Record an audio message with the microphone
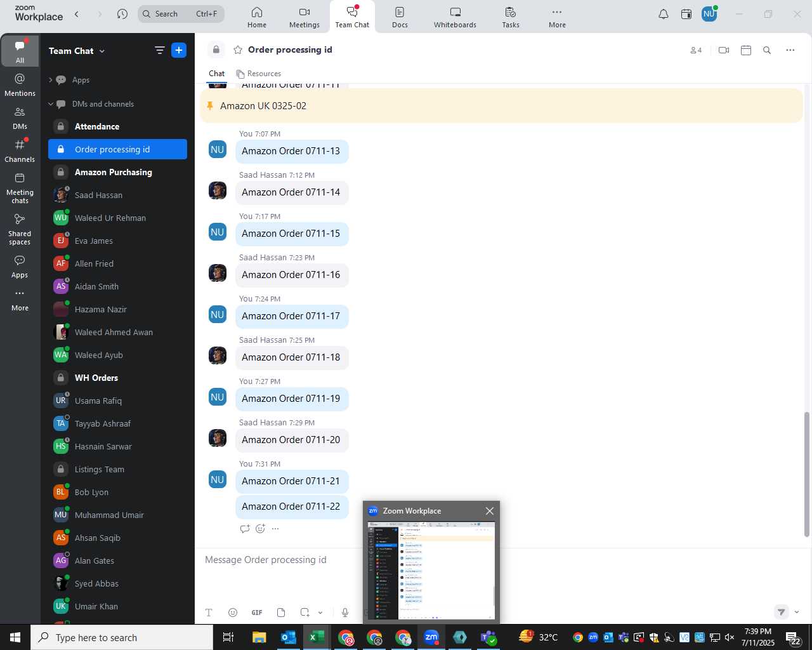This screenshot has width=812, height=650. tap(345, 613)
